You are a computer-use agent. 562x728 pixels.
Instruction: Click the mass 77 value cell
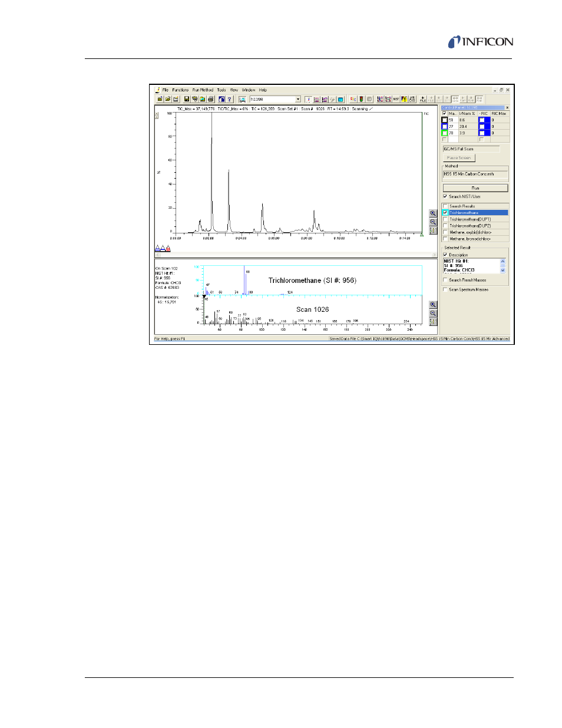tap(453, 126)
